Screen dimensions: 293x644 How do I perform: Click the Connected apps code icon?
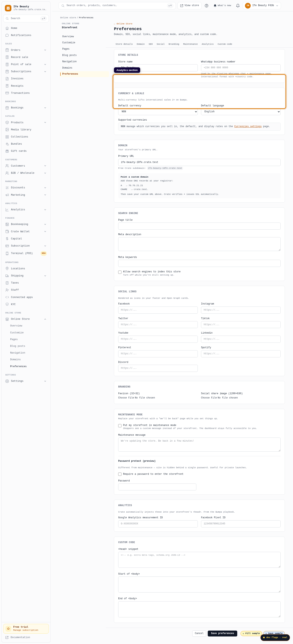click(x=7, y=297)
